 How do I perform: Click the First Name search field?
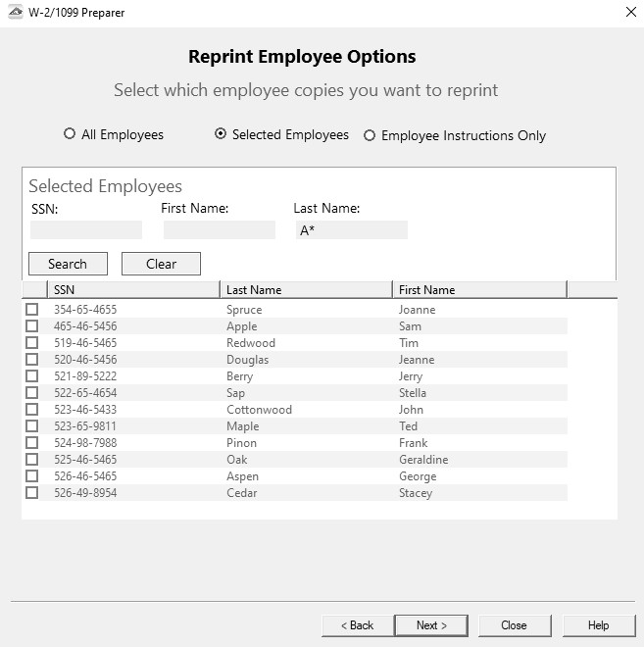point(219,230)
